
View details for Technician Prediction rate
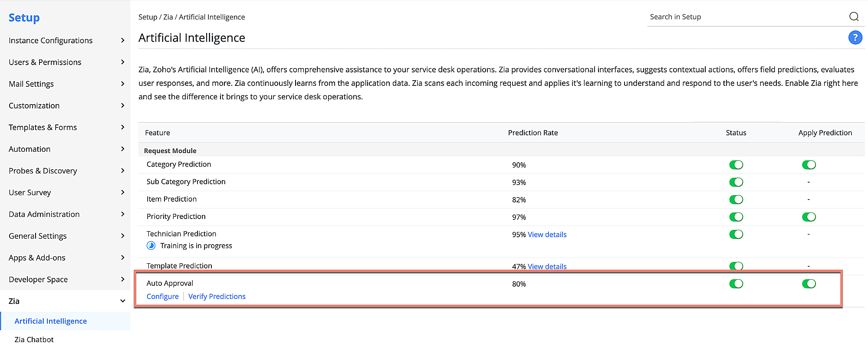click(x=547, y=235)
